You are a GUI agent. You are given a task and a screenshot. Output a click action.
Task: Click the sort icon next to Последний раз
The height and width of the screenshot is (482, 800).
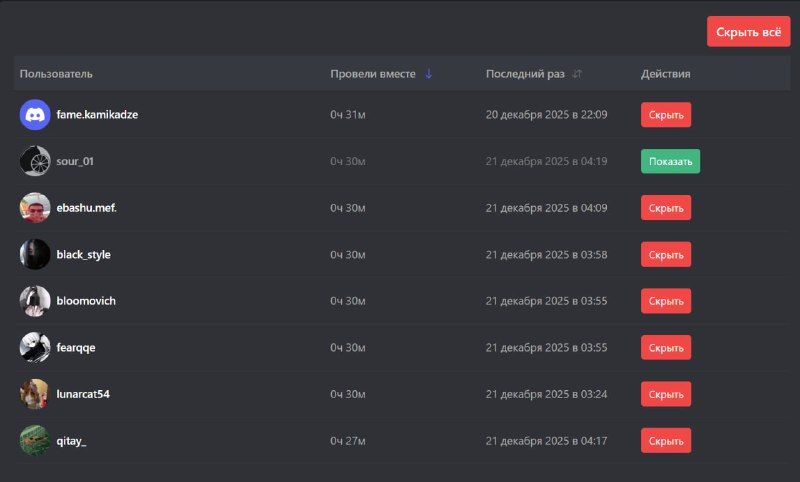point(577,74)
